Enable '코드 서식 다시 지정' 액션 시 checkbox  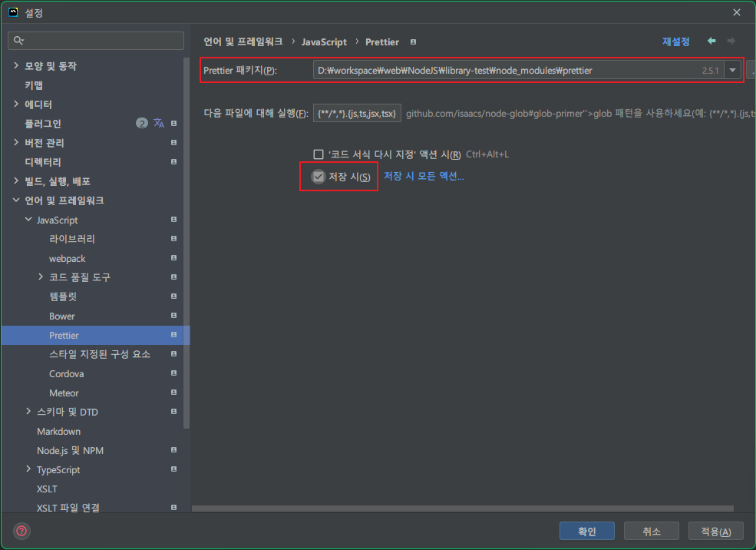tap(319, 154)
